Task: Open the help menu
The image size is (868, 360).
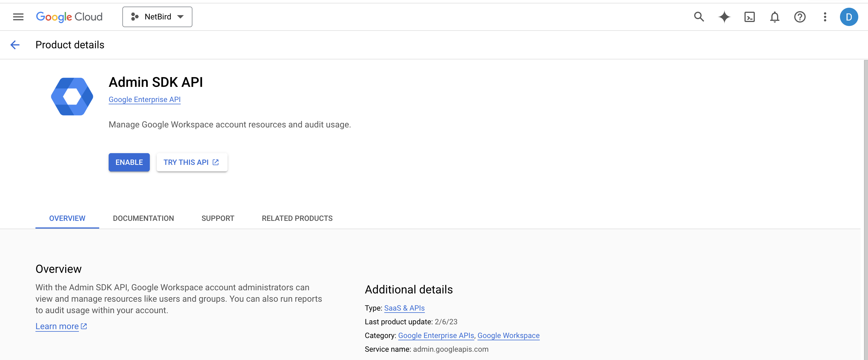Action: click(x=799, y=17)
